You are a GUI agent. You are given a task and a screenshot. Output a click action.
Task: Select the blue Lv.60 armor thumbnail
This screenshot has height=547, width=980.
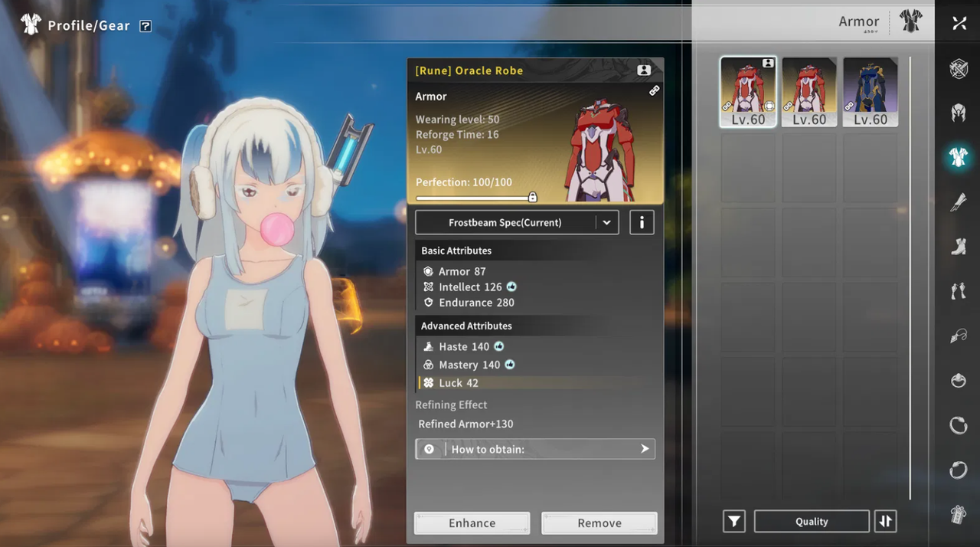click(x=871, y=92)
